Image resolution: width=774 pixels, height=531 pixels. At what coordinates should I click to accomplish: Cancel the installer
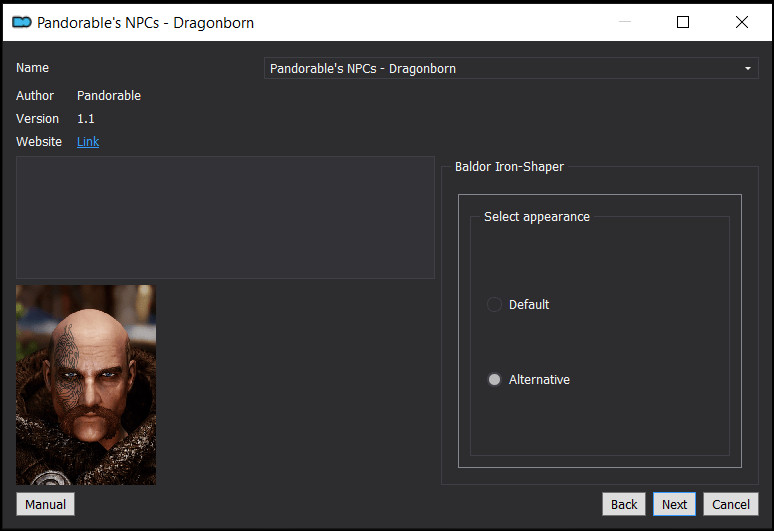731,504
